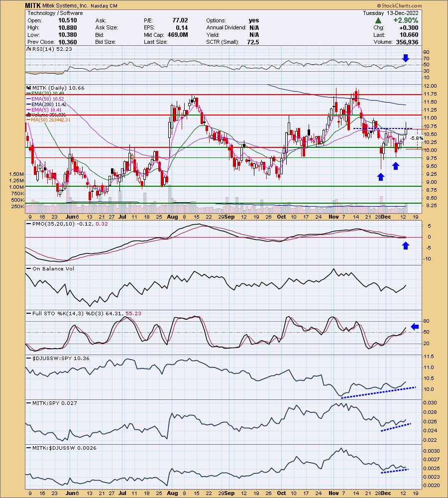The image size is (448, 498).
Task: Click the Last value 10.660
Action: (409, 35)
